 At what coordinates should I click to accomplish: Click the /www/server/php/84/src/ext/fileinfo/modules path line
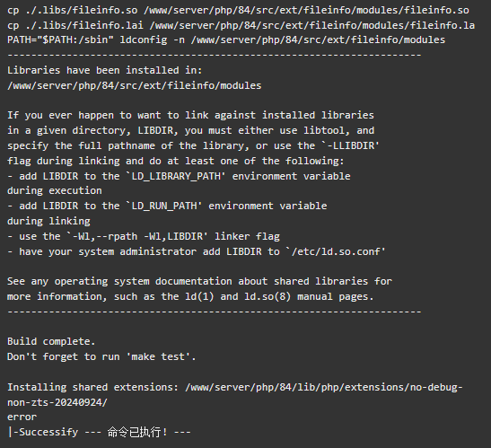(135, 85)
